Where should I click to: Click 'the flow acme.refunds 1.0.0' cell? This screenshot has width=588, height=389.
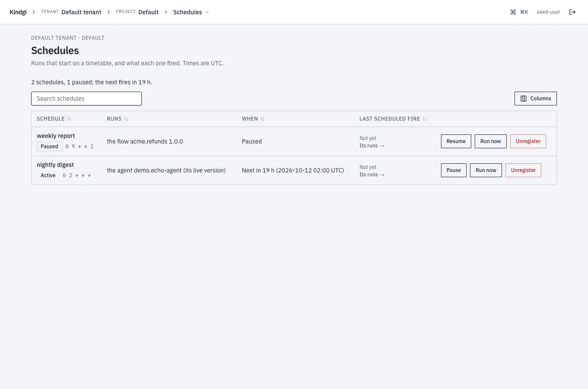click(x=145, y=141)
